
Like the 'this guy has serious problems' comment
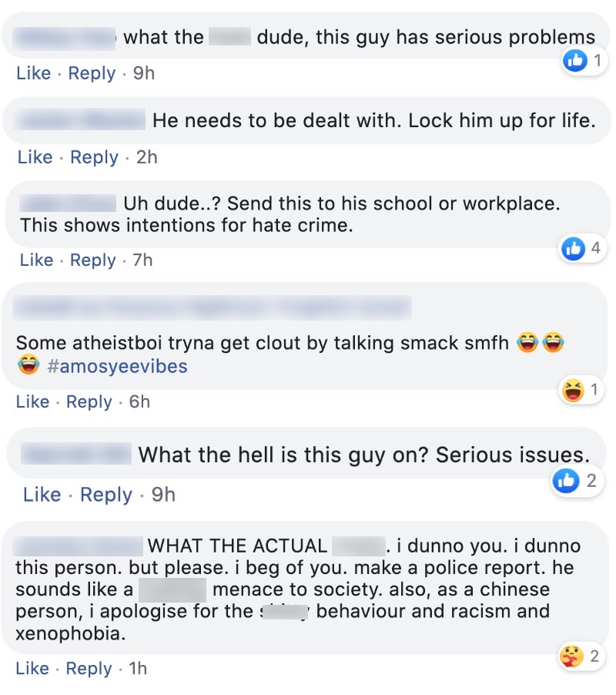34,73
